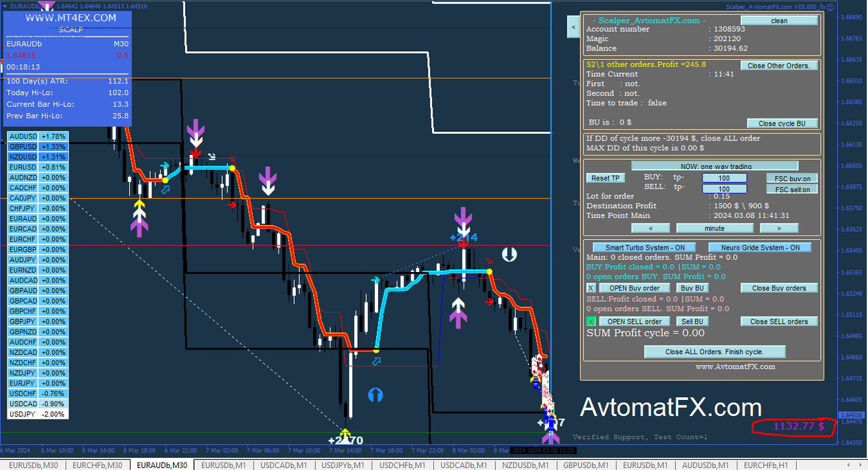The image size is (868, 470).
Task: Toggle FSC buy:on
Action: tap(793, 178)
